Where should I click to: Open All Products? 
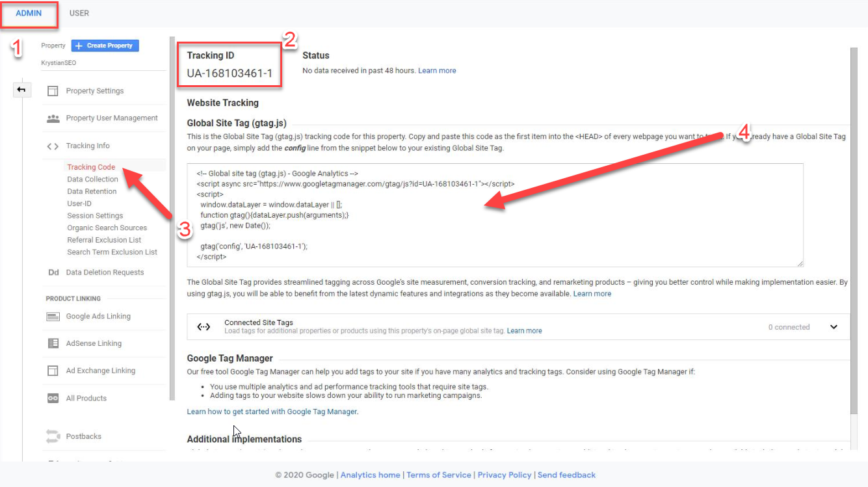point(86,398)
